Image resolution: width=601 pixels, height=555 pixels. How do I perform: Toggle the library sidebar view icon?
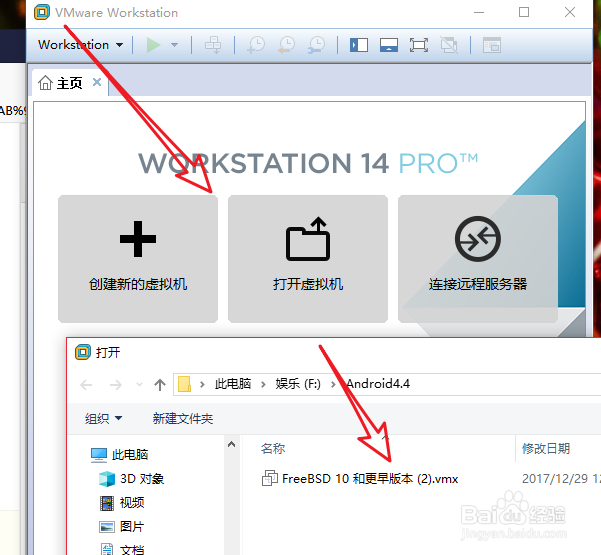click(359, 45)
